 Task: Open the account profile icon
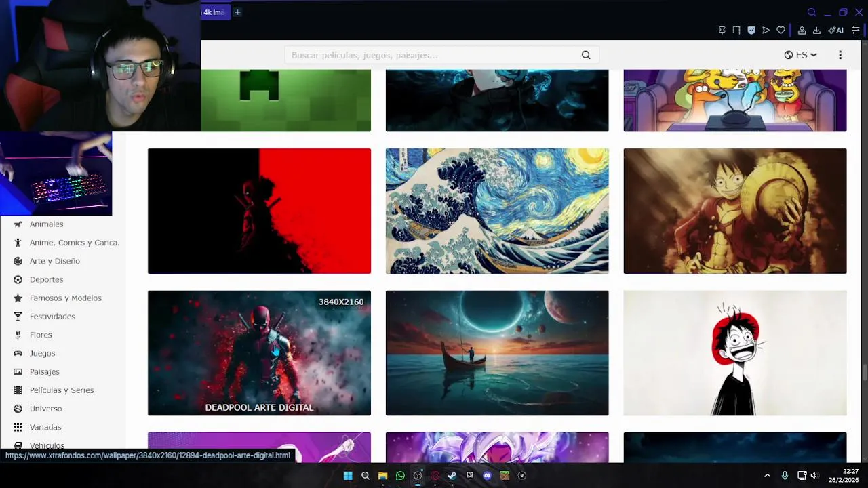802,30
